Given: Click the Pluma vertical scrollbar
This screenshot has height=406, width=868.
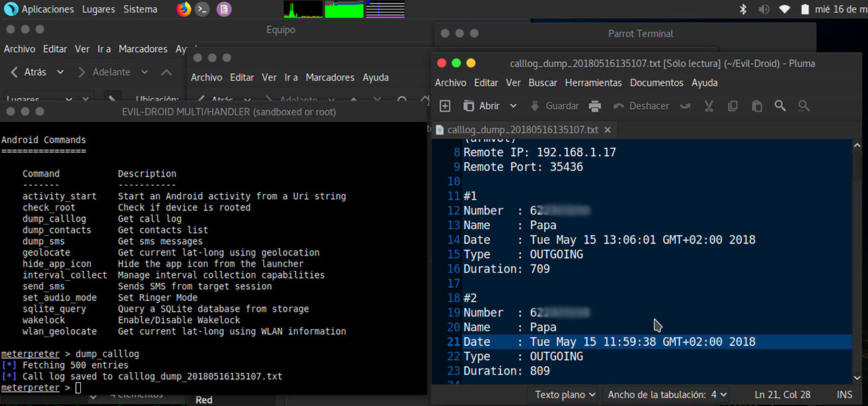Looking at the screenshot, I should [x=857, y=262].
